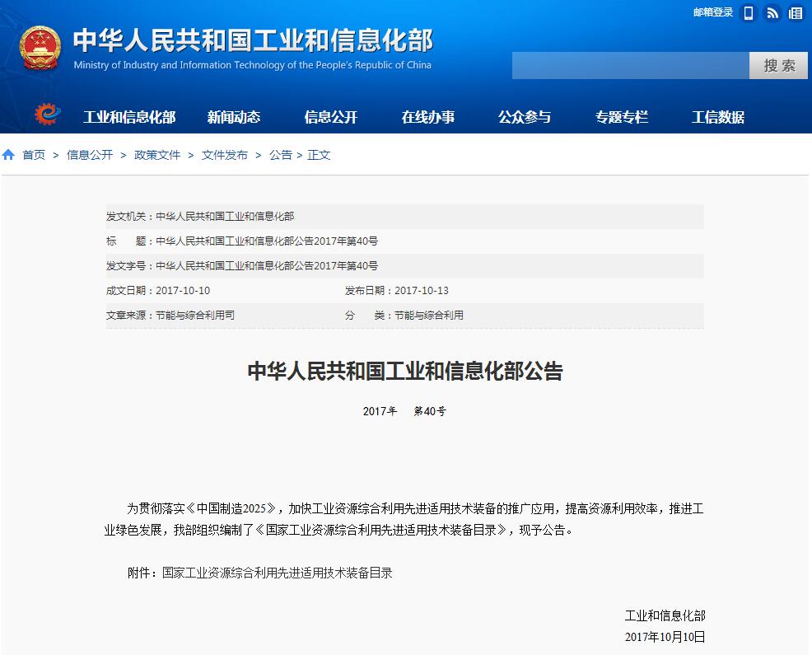The height and width of the screenshot is (655, 812).
Task: Click the orange gear e-government icon
Action: pos(47,114)
